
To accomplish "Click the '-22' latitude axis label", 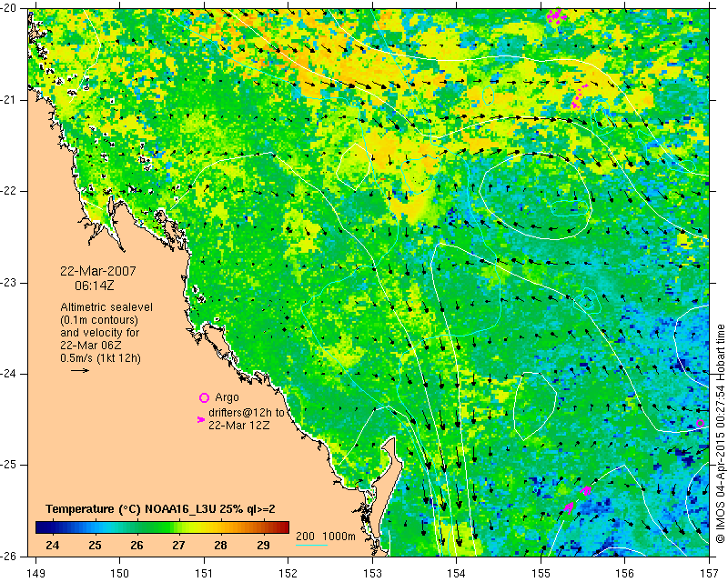I will [x=10, y=192].
